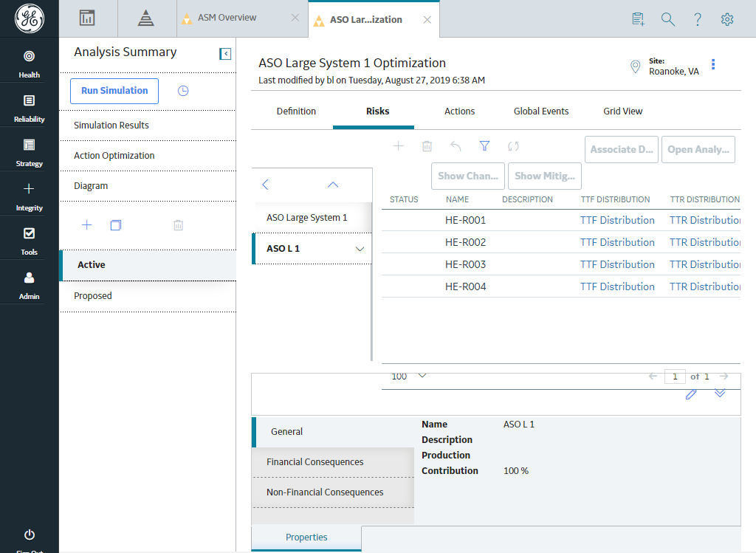
Task: Open the vertical three-dot options menu
Action: click(x=713, y=64)
